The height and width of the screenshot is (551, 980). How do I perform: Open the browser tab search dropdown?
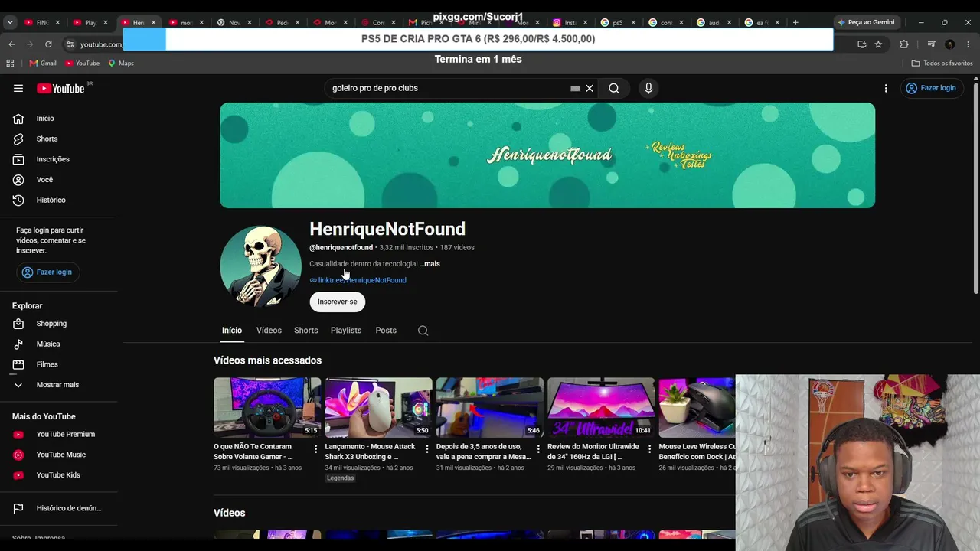tap(10, 23)
